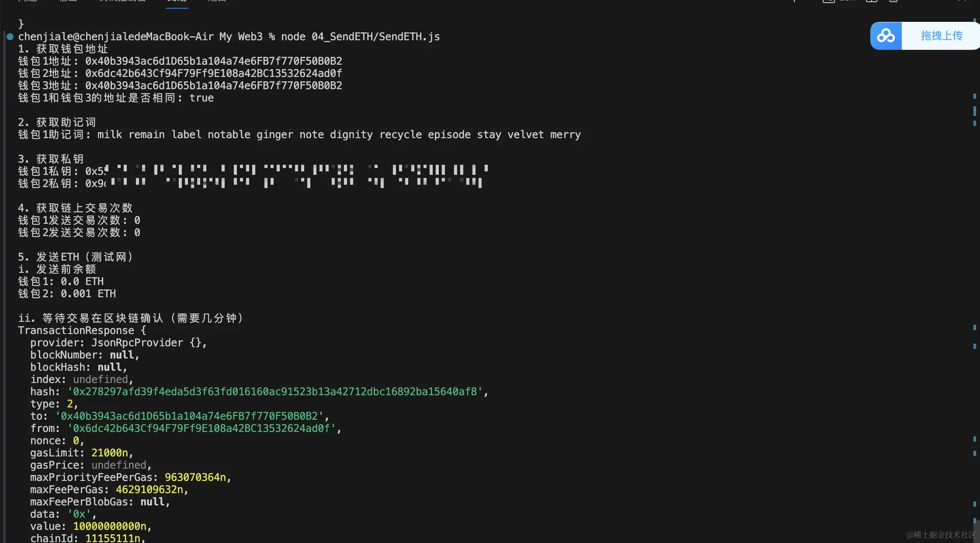Click the 'from' address string value

point(202,428)
